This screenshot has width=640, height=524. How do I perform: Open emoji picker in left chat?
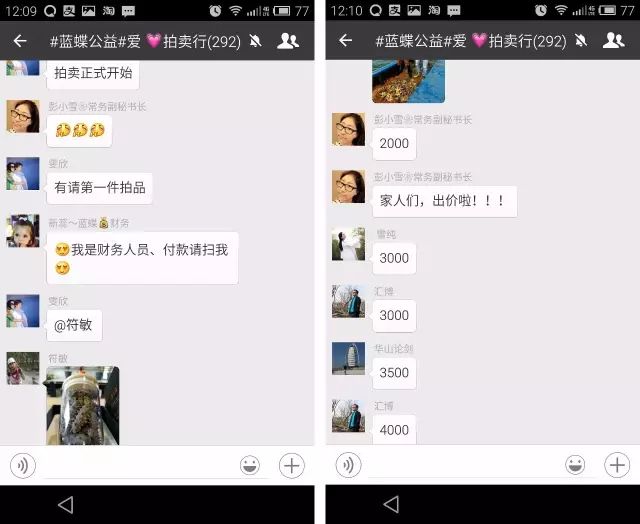[250, 465]
